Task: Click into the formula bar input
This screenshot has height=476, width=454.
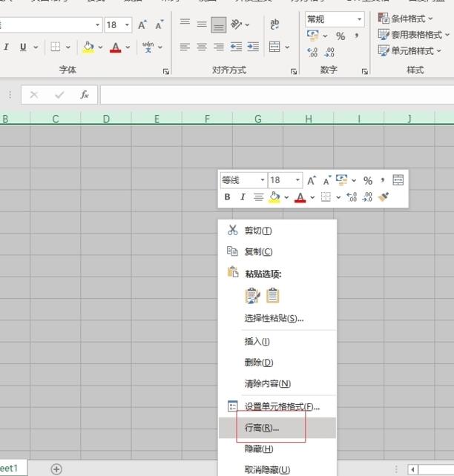Action: [277, 95]
